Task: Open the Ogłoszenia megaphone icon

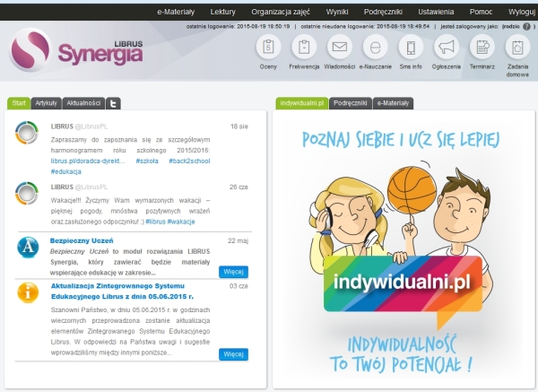Action: (x=447, y=47)
